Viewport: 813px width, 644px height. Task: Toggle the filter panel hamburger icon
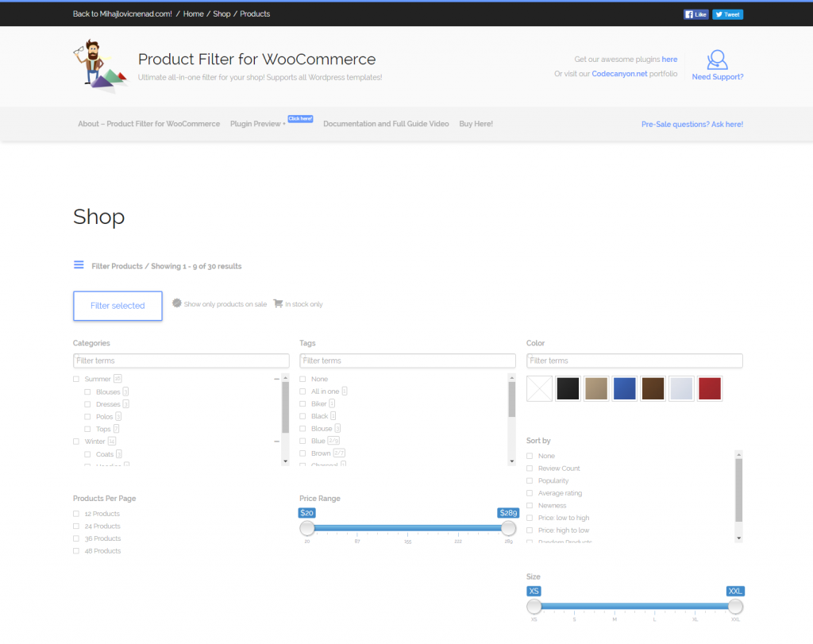79,265
